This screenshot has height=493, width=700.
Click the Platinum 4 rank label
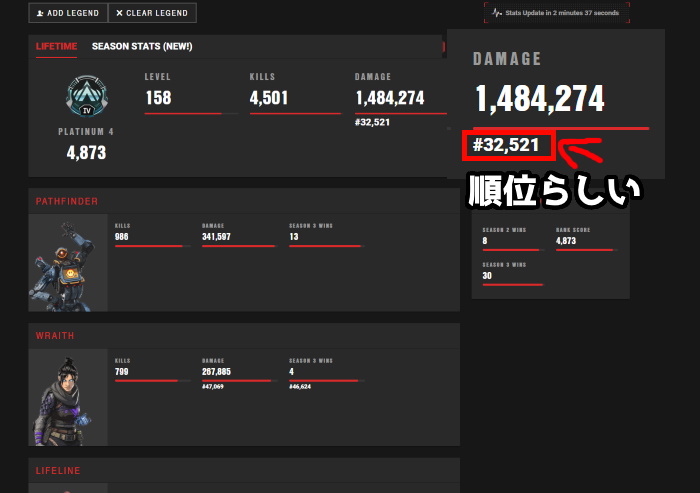[86, 132]
